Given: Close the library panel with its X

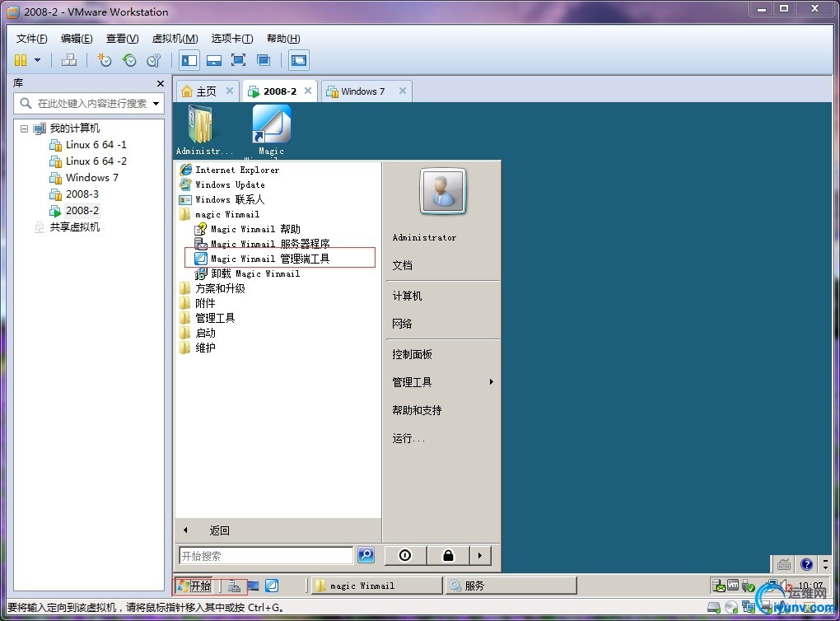Looking at the screenshot, I should tap(161, 83).
